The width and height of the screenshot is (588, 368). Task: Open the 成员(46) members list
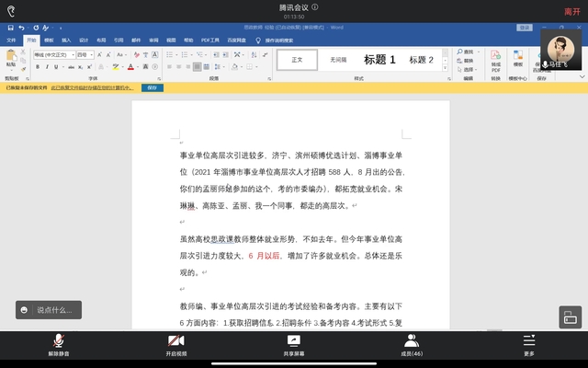click(x=412, y=344)
